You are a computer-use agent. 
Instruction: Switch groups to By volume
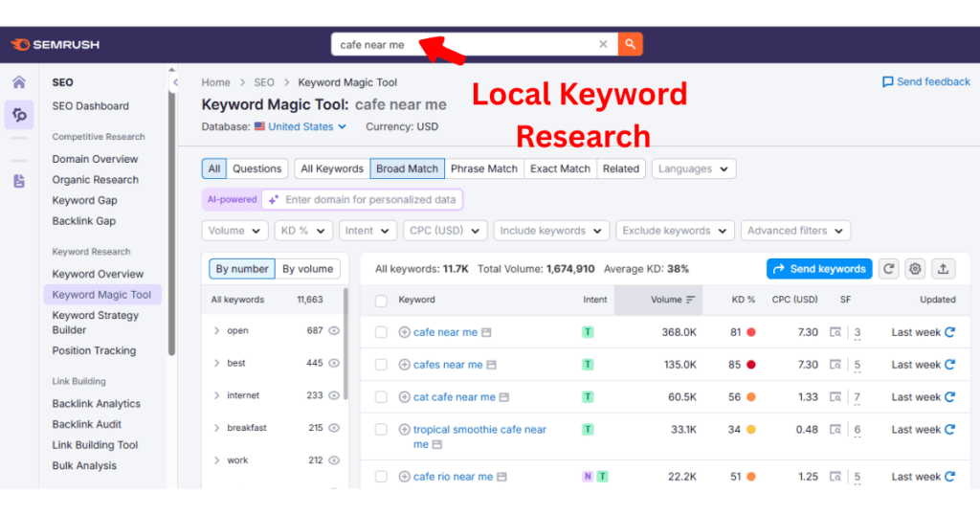pyautogui.click(x=307, y=269)
